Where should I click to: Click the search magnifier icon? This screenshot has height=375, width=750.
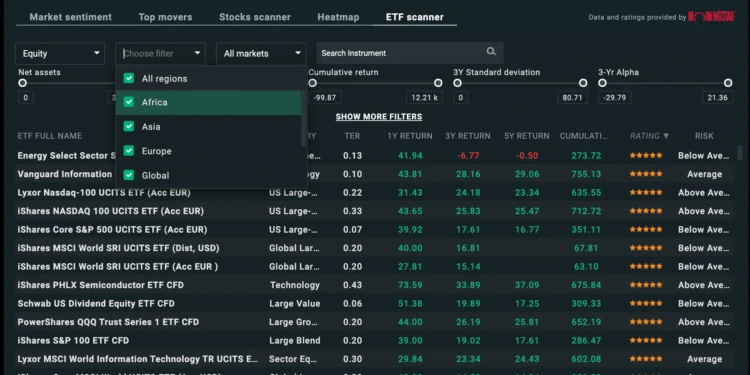(491, 52)
